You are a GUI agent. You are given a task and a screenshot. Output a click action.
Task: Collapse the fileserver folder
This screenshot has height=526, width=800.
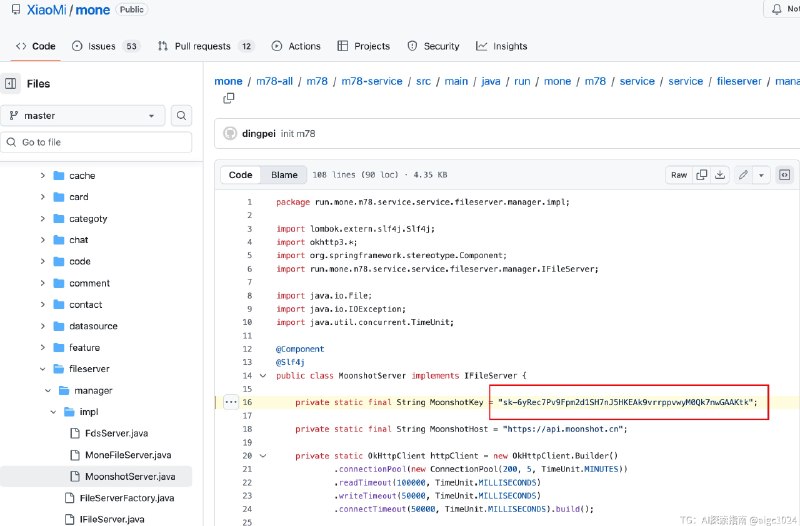pyautogui.click(x=43, y=369)
